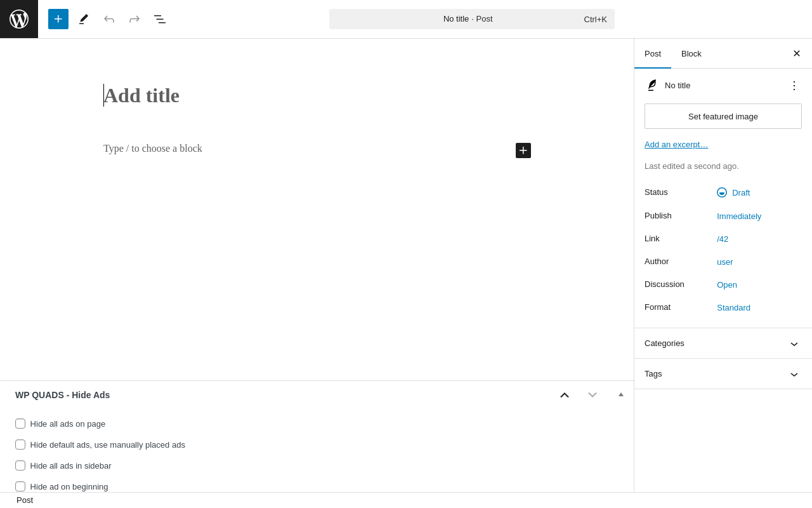Click the Undo arrow
The height and width of the screenshot is (508, 812).
pos(109,19)
